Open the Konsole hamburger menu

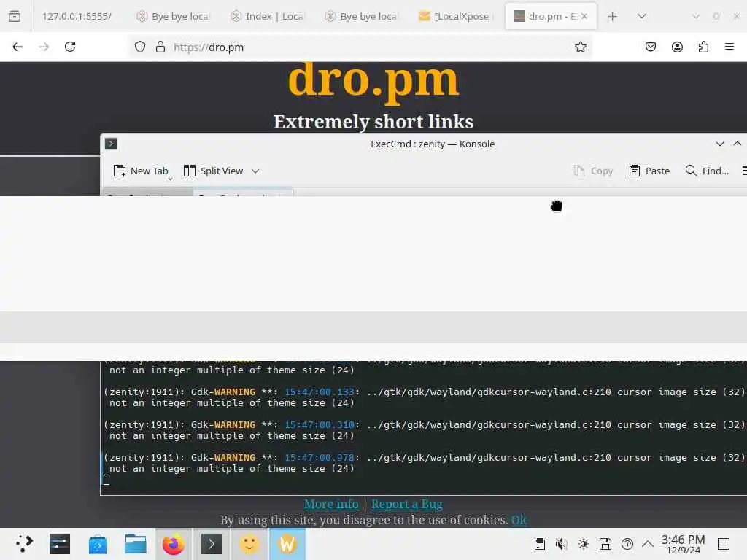[x=743, y=171]
